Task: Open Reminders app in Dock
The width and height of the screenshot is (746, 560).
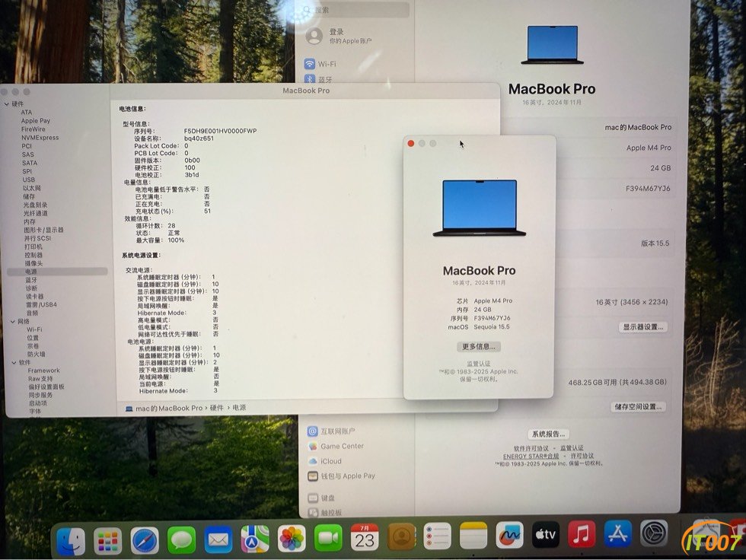Action: [437, 536]
